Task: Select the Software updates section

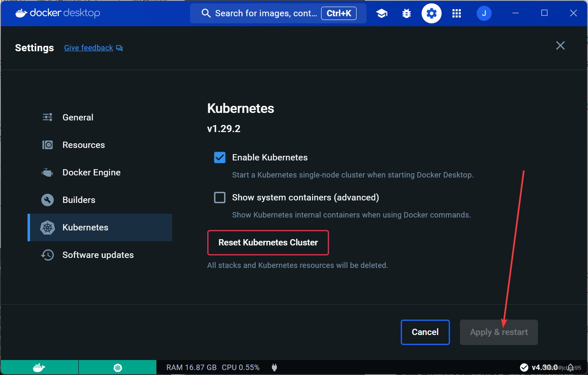Action: 98,255
